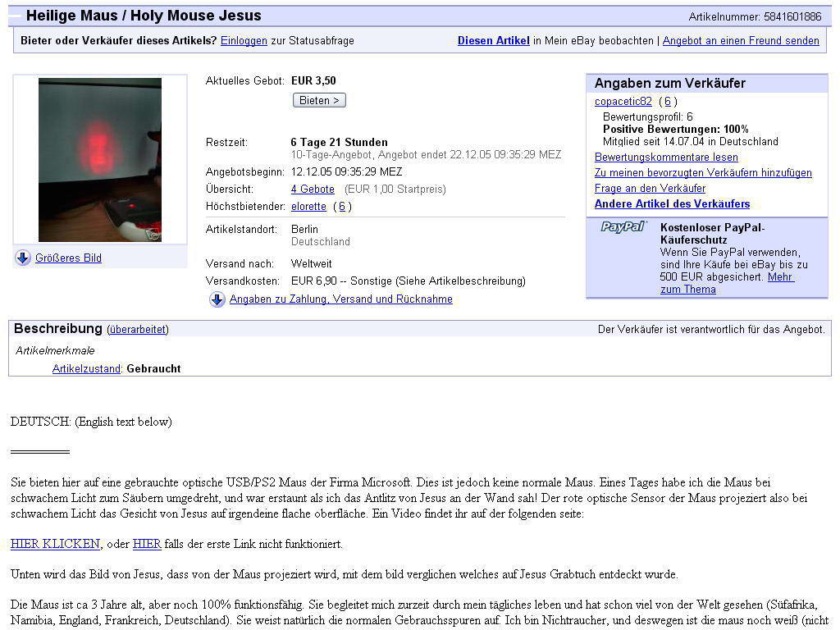Click DEUTSCH: (English text below) line
840x630 pixels.
pos(91,422)
